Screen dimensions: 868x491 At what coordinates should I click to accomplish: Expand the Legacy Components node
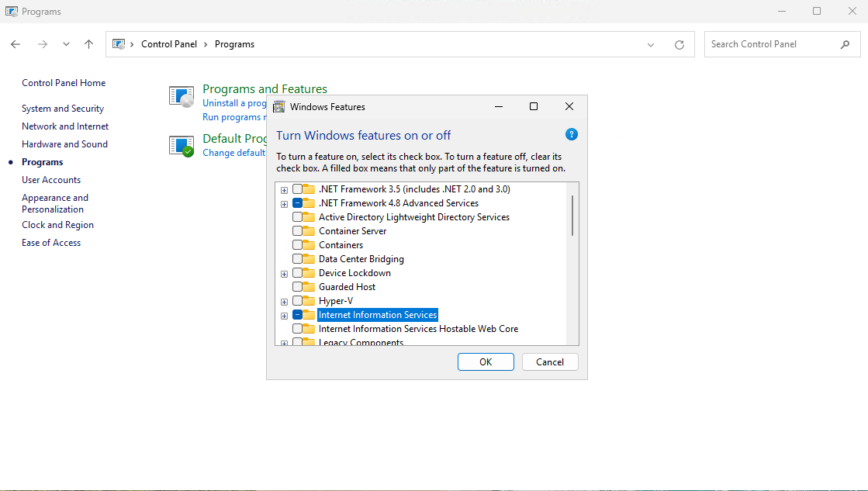pos(284,343)
